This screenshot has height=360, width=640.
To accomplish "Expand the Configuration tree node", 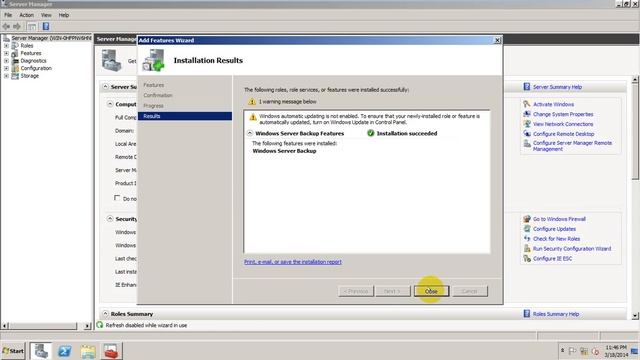I will point(6,68).
